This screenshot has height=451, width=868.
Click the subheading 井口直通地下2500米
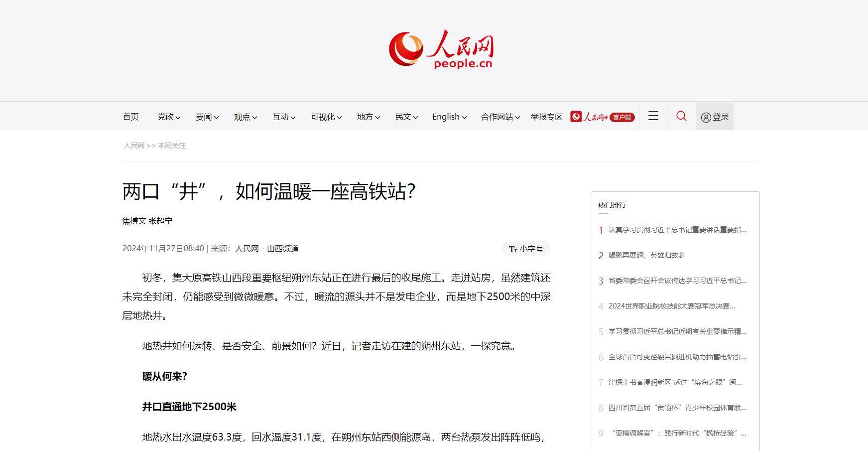pyautogui.click(x=189, y=407)
